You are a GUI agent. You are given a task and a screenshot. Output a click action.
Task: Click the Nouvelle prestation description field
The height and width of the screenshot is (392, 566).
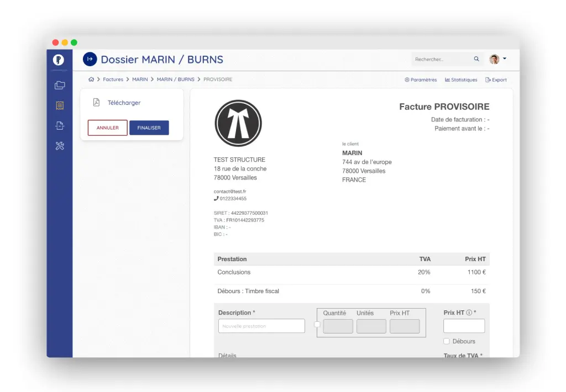tap(261, 326)
